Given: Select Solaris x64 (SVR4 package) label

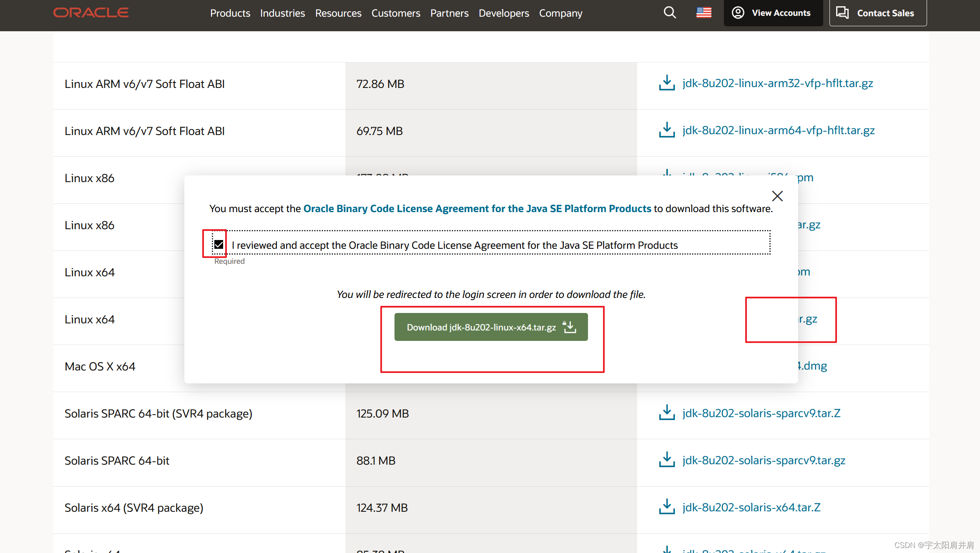Looking at the screenshot, I should (134, 508).
